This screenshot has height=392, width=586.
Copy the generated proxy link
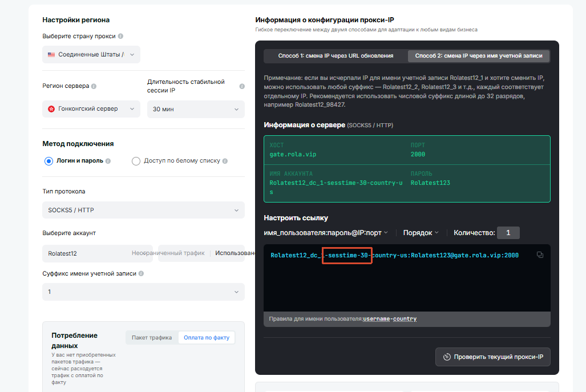540,255
